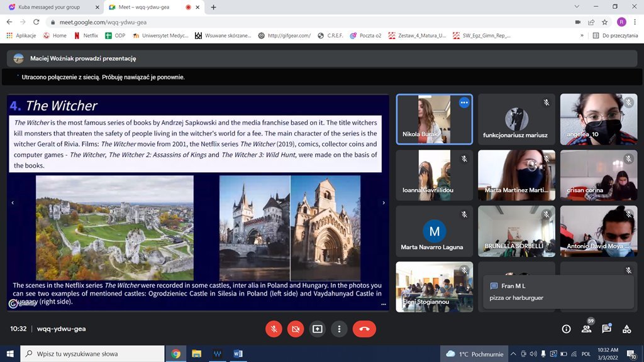This screenshot has width=644, height=362.
Task: Open the C.R.E.F. bookmark
Action: (331, 36)
